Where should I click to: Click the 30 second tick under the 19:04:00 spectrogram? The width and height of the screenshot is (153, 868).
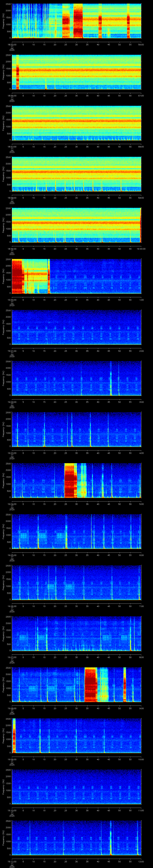(x=77, y=504)
